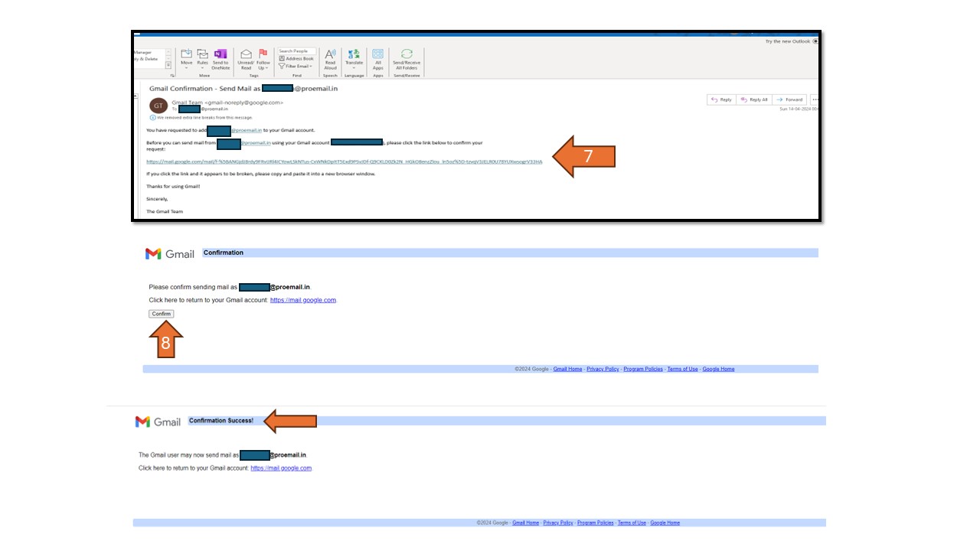Click the Gmail logo on Confirmation page
The width and height of the screenshot is (980, 551).
point(170,253)
